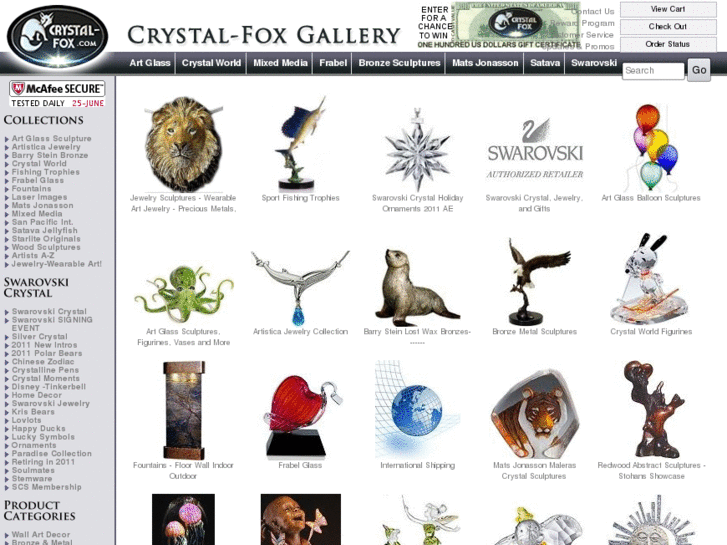Viewport: 727px width, 545px height.
Task: Open the Art Glass Balloon Sculptures image
Action: pyautogui.click(x=651, y=147)
